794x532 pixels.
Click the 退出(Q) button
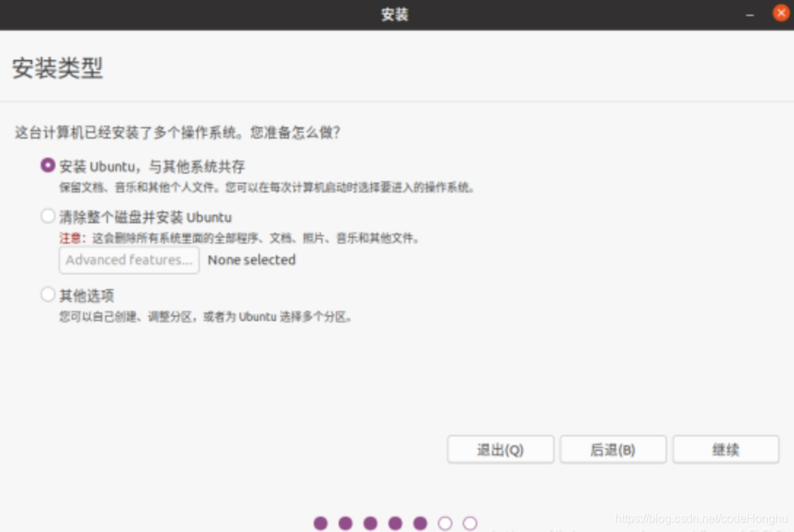pos(501,450)
